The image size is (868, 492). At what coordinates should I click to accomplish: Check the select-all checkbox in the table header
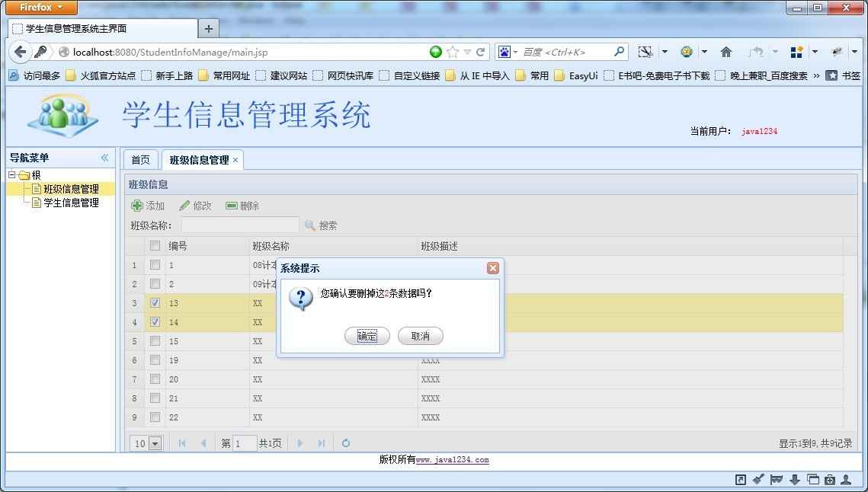(x=155, y=245)
